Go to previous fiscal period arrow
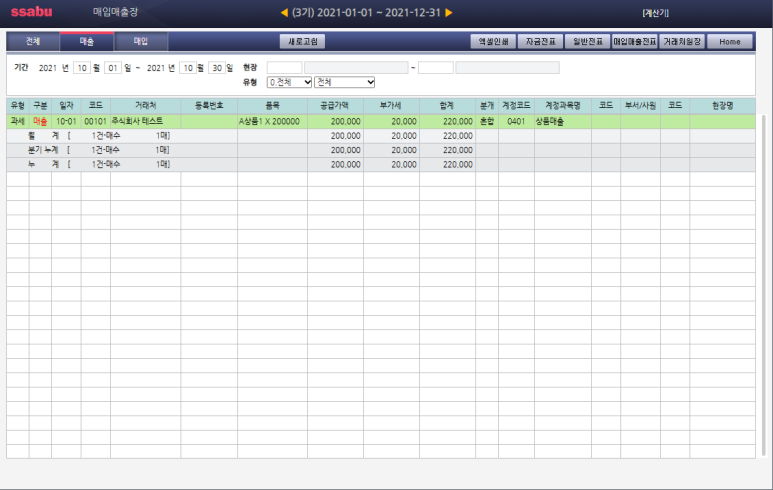Screen dimensions: 773x490 284,13
